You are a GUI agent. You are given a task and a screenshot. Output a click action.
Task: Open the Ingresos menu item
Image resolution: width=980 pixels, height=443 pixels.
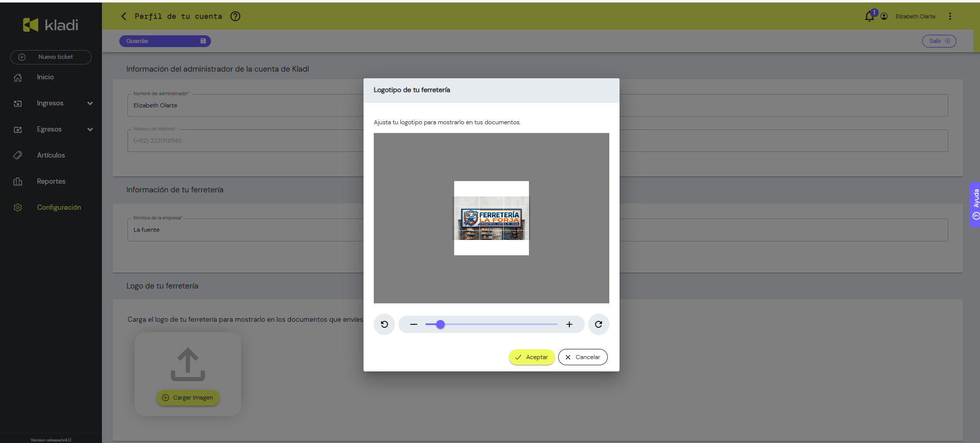click(50, 103)
